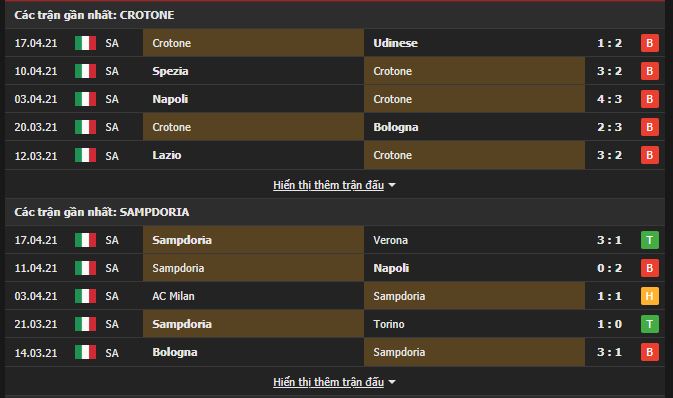Click the green T badge for Sampdoria vs Verona
Screen dimensions: 673x398
point(649,240)
